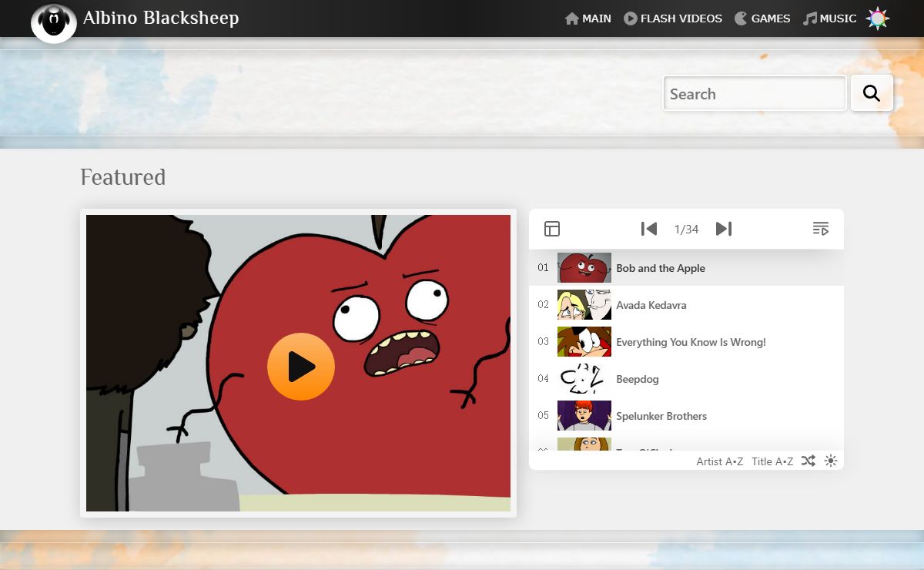
Task: Click the magnifying glass search button
Action: 872,93
